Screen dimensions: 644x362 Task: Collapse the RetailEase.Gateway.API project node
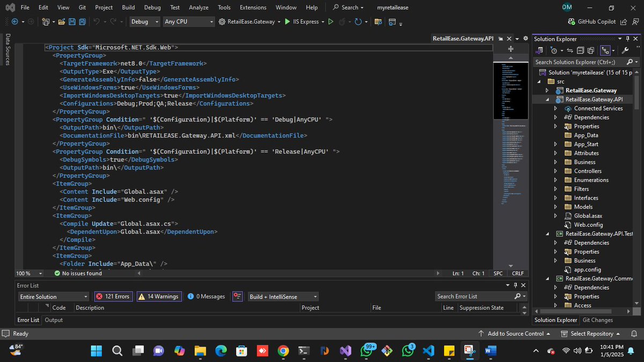click(547, 99)
